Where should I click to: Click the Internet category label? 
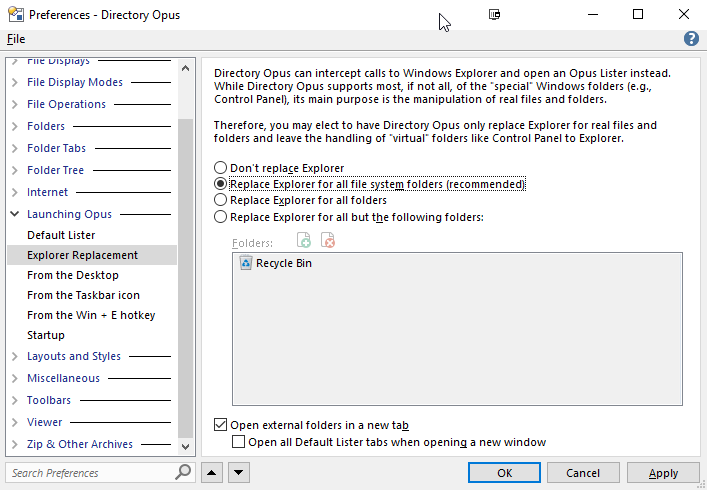pyautogui.click(x=47, y=192)
